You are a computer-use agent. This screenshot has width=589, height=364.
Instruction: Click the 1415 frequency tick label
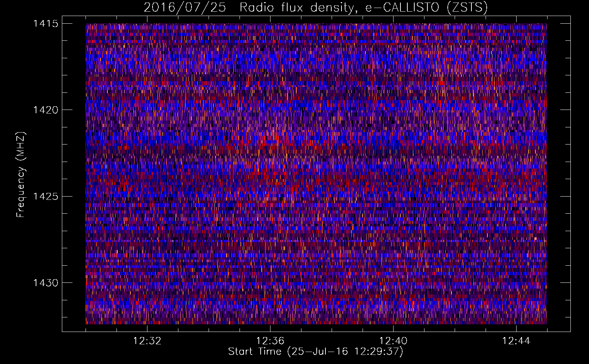click(46, 24)
